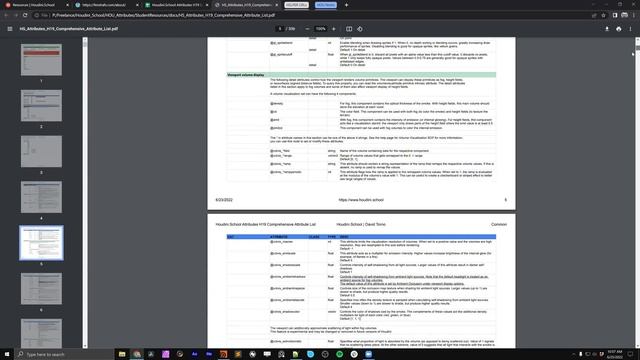
Task: Print the PDF document
Action: click(619, 29)
